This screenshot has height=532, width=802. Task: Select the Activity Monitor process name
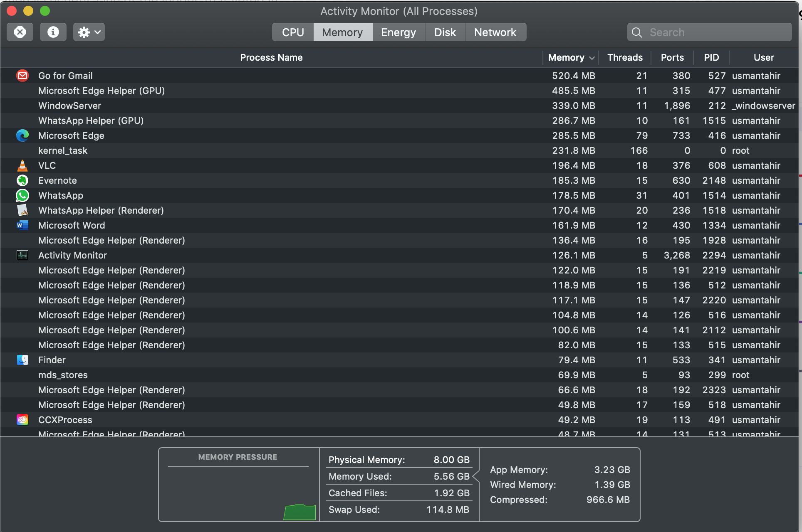coord(72,255)
